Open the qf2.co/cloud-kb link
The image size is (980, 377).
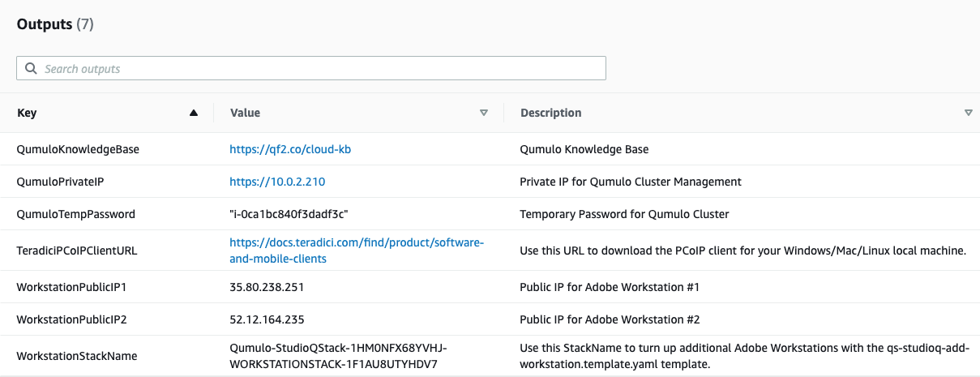coord(290,149)
